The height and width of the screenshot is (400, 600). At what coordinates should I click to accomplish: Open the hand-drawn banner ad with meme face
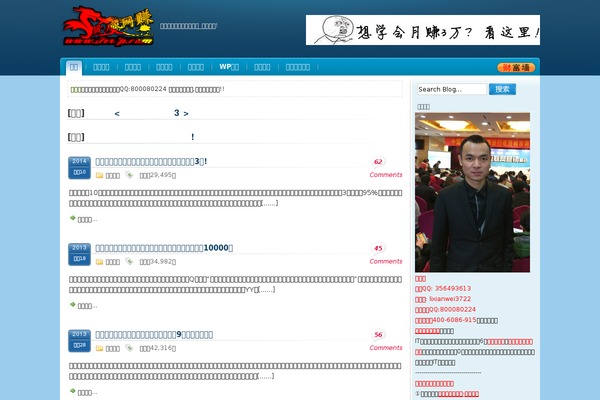[423, 30]
